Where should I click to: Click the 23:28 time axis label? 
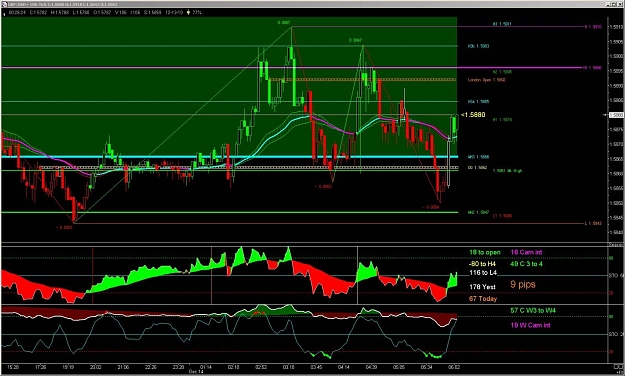179,367
